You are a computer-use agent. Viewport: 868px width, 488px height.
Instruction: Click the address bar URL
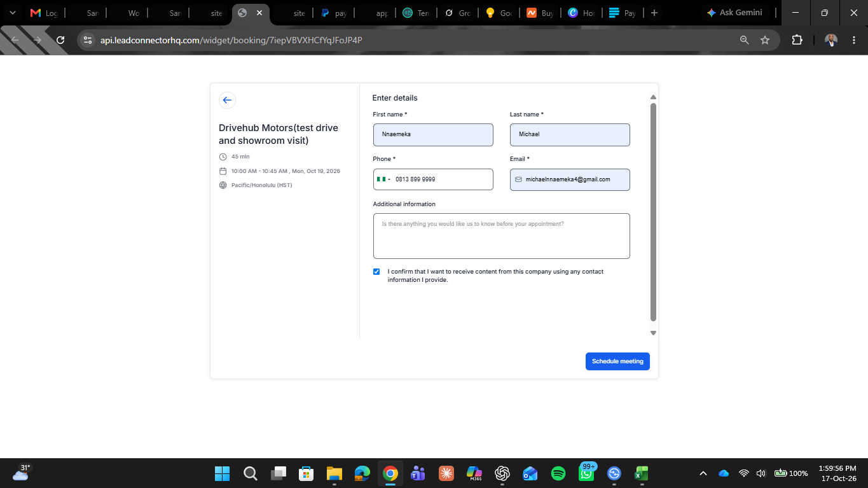(231, 40)
